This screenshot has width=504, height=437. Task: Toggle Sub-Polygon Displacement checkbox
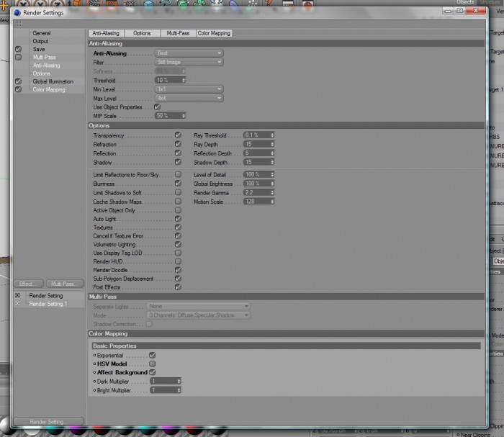(x=178, y=279)
